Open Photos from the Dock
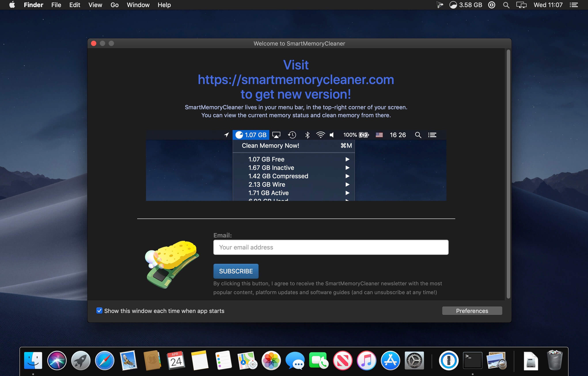Screen dimensions: 588x376 point(271,360)
